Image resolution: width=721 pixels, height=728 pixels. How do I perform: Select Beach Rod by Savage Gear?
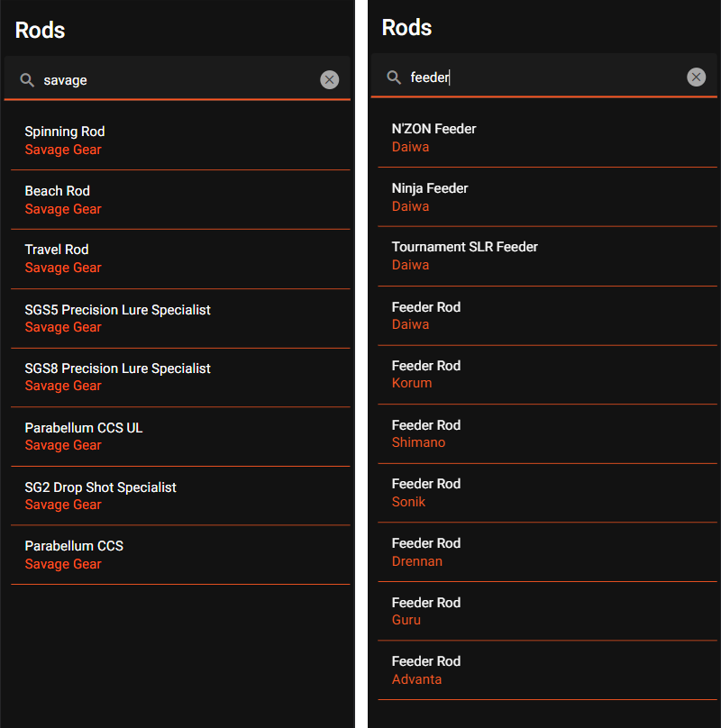click(180, 200)
